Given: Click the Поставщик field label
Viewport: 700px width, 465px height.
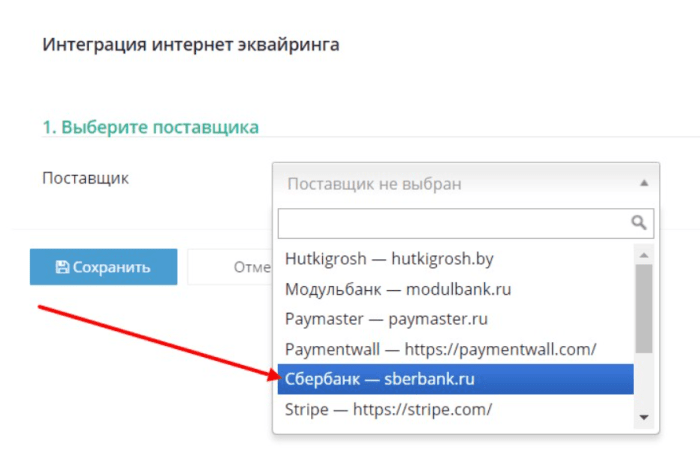Looking at the screenshot, I should [85, 179].
